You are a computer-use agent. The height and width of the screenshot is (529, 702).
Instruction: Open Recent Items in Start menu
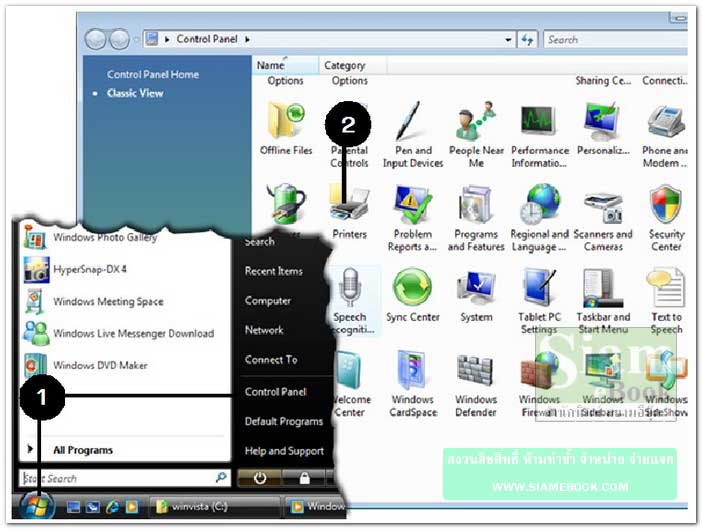274,271
